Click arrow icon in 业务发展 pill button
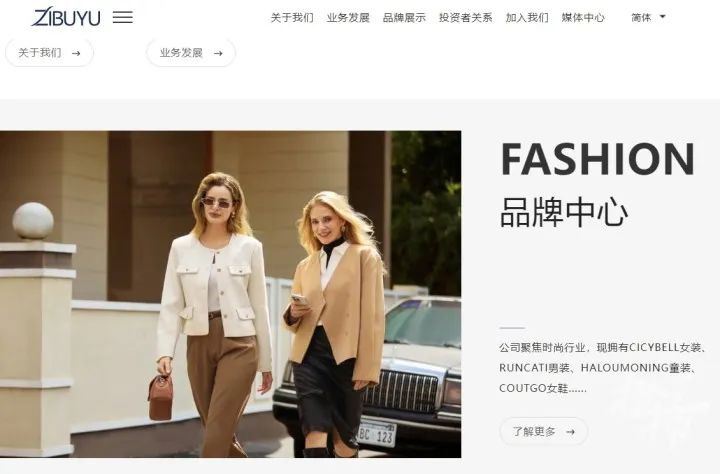 [218, 53]
